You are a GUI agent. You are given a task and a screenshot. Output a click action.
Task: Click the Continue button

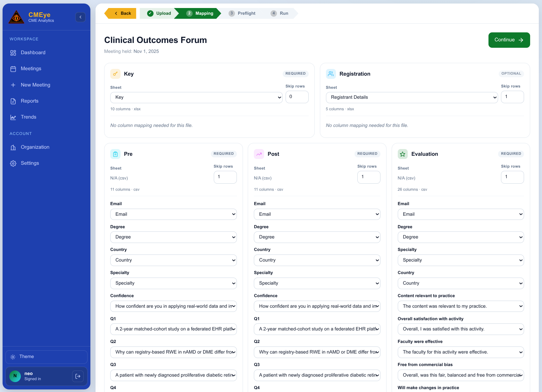coord(509,40)
